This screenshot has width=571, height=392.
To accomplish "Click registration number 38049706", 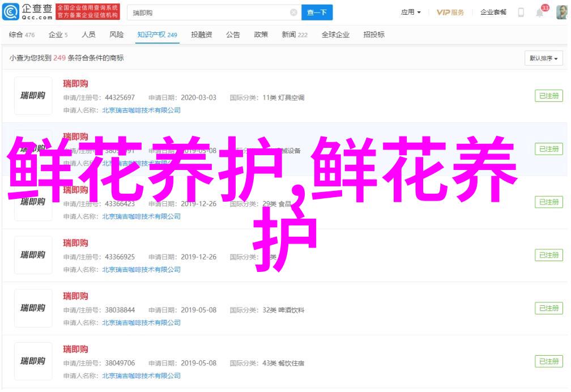I will 120,363.
